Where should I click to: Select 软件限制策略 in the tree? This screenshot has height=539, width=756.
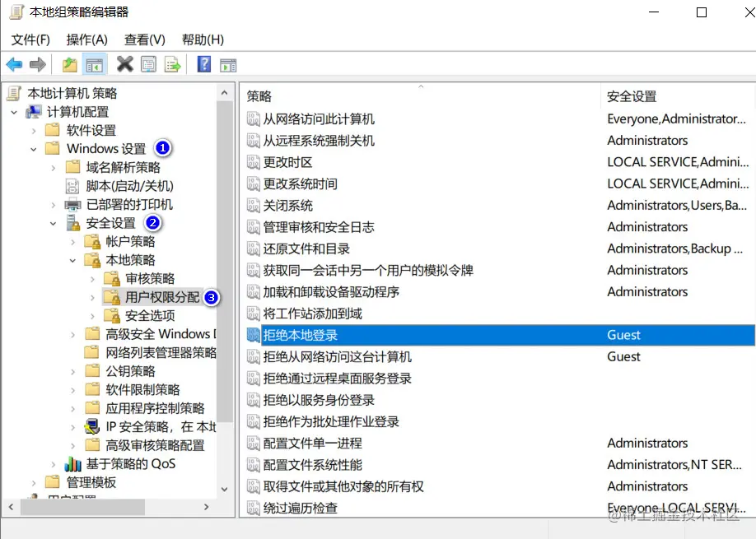[142, 389]
